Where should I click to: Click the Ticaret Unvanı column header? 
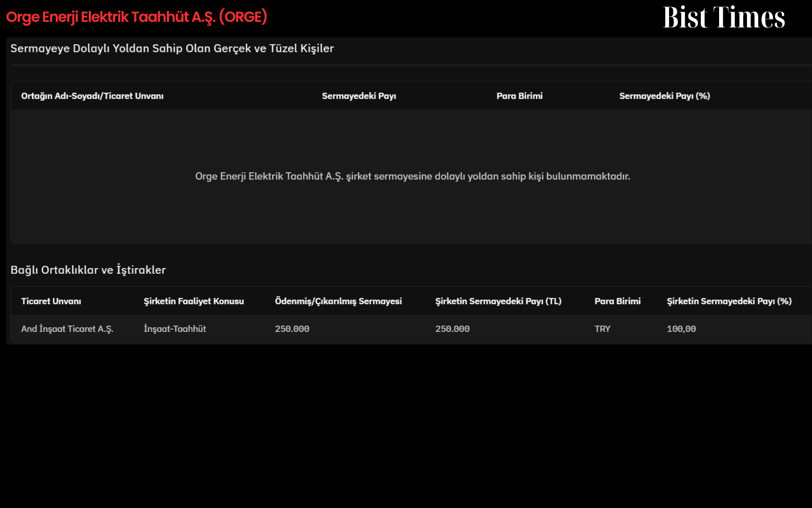pos(51,301)
